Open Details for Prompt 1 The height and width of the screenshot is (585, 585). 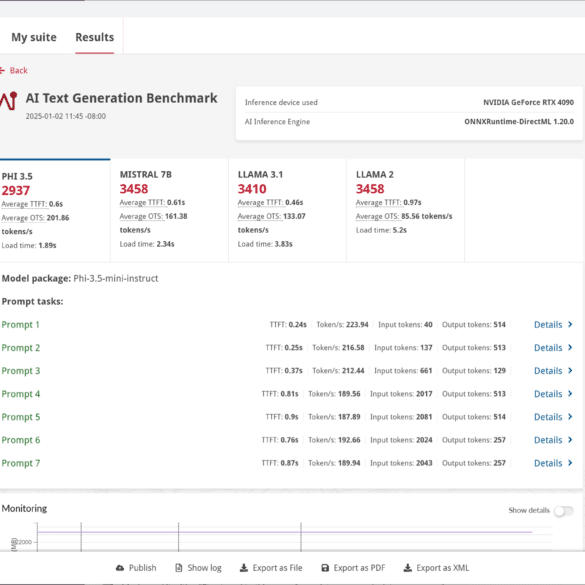(548, 325)
